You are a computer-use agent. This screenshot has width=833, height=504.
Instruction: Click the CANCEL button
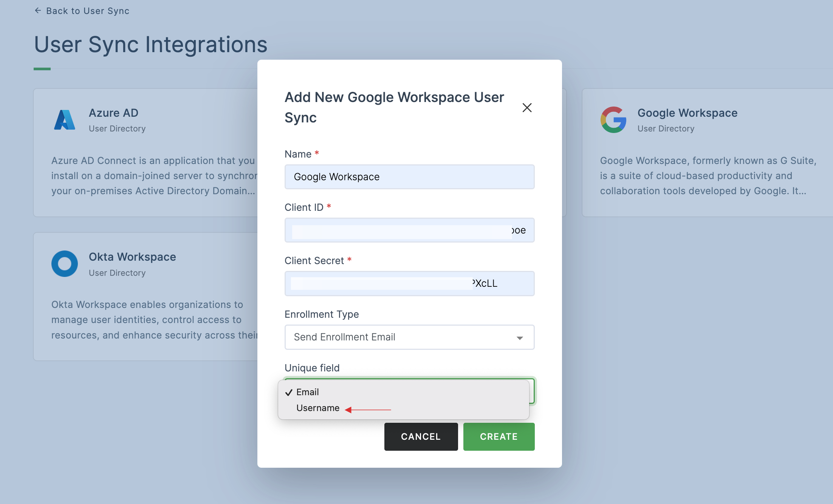(x=421, y=437)
